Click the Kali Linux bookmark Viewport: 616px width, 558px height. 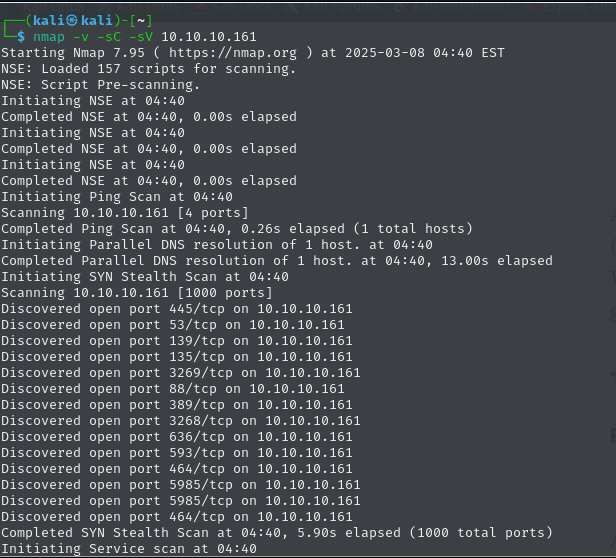tap(47, 7)
